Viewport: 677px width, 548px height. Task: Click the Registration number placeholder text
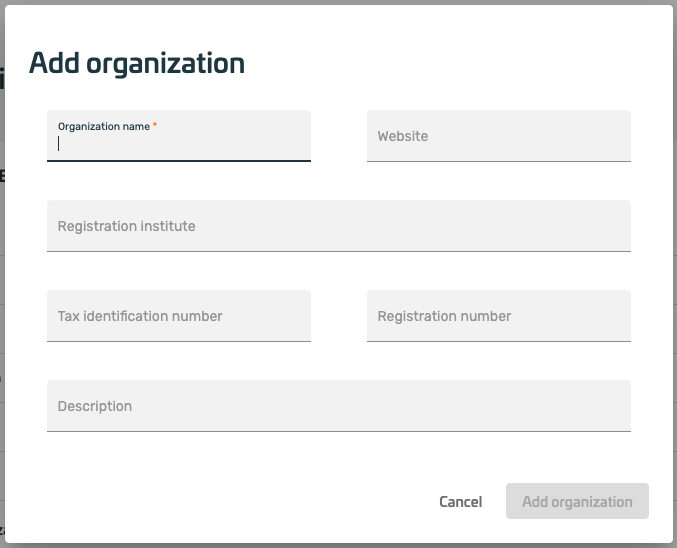pyautogui.click(x=444, y=316)
